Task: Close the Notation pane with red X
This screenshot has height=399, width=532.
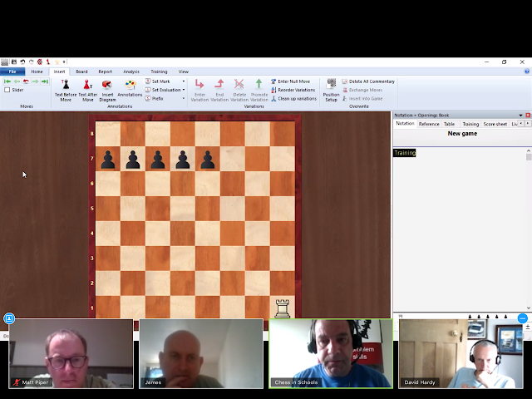Action: click(528, 116)
